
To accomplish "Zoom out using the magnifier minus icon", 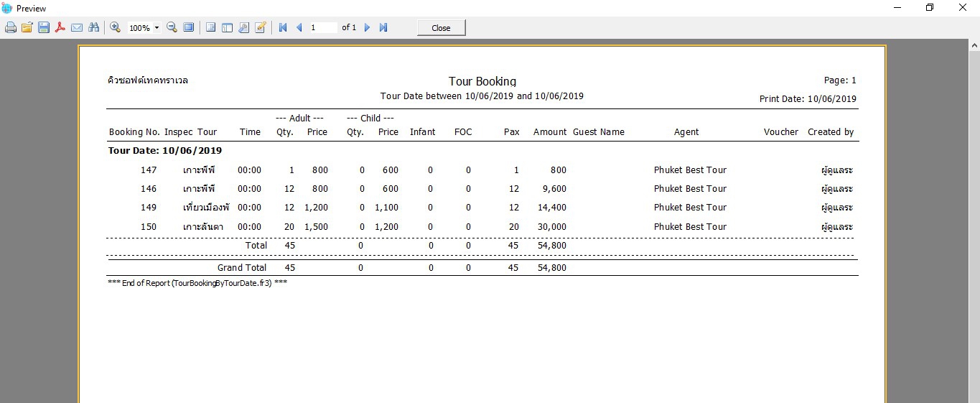I will (172, 27).
